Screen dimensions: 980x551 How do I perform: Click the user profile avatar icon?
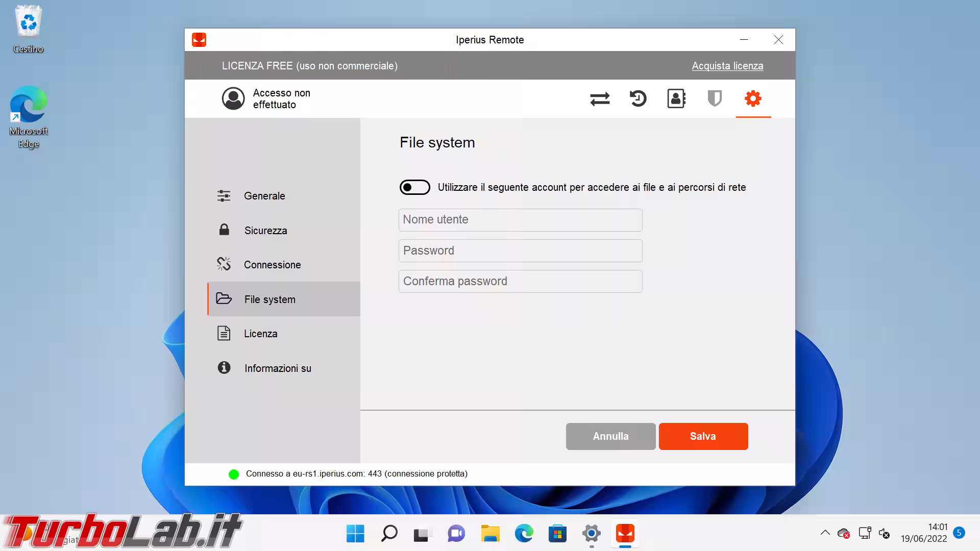[233, 98]
